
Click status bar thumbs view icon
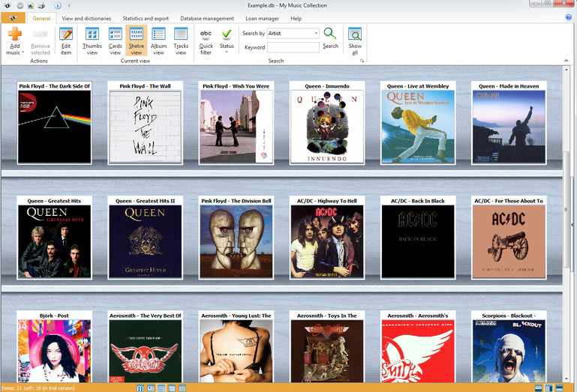click(140, 388)
